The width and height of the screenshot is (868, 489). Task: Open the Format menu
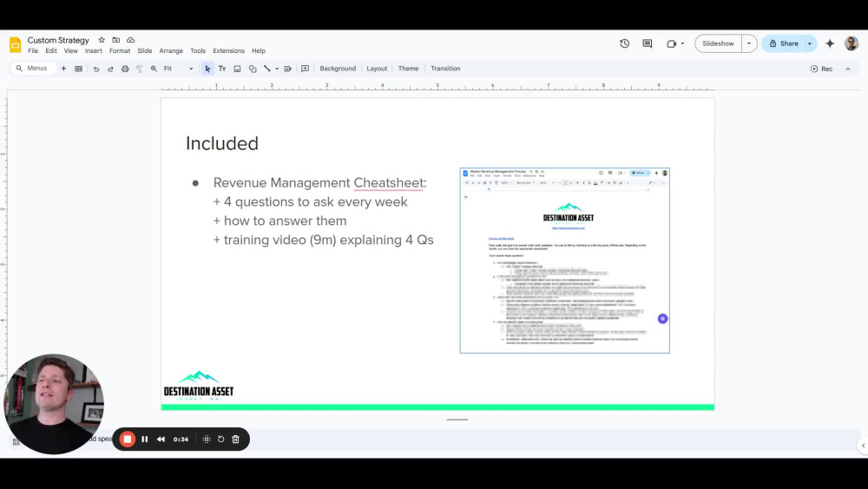(120, 51)
